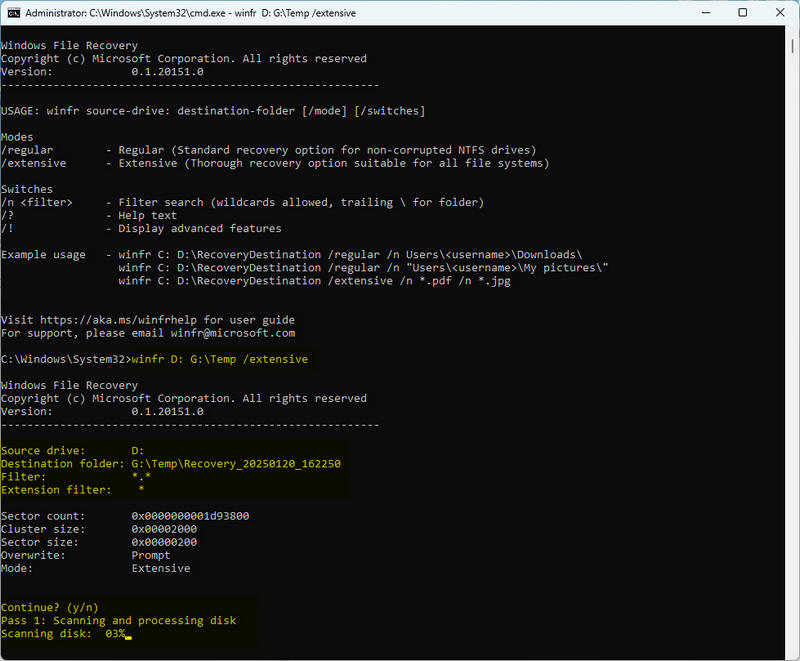Click the window title text 'Administrator: C:\Windows\System32\cmd.exe'
The image size is (800, 661).
[x=126, y=13]
